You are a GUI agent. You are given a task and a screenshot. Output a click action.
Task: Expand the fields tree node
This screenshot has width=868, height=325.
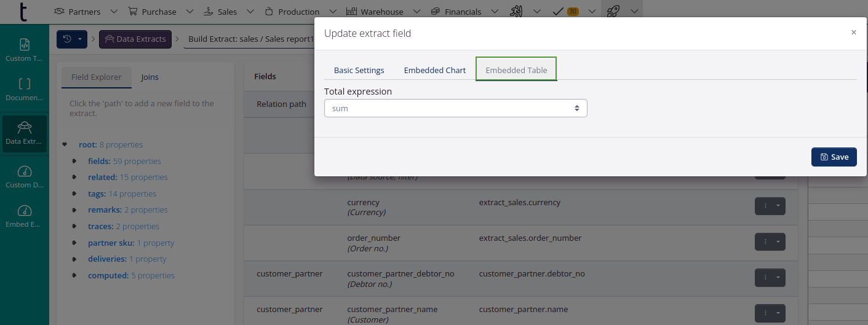74,161
